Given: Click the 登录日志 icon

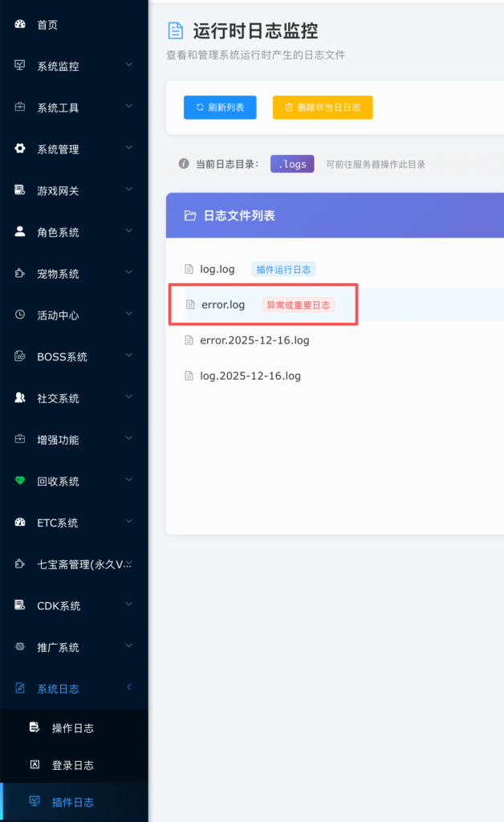Looking at the screenshot, I should [x=35, y=764].
